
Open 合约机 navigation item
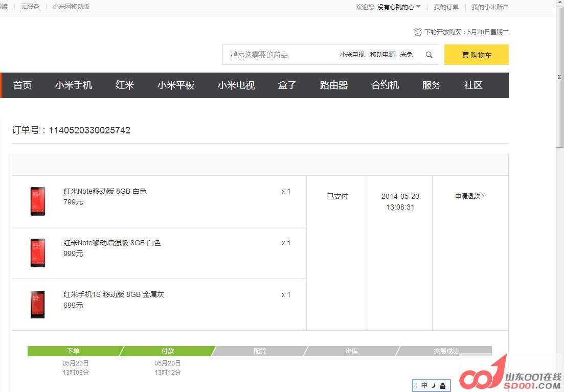385,85
